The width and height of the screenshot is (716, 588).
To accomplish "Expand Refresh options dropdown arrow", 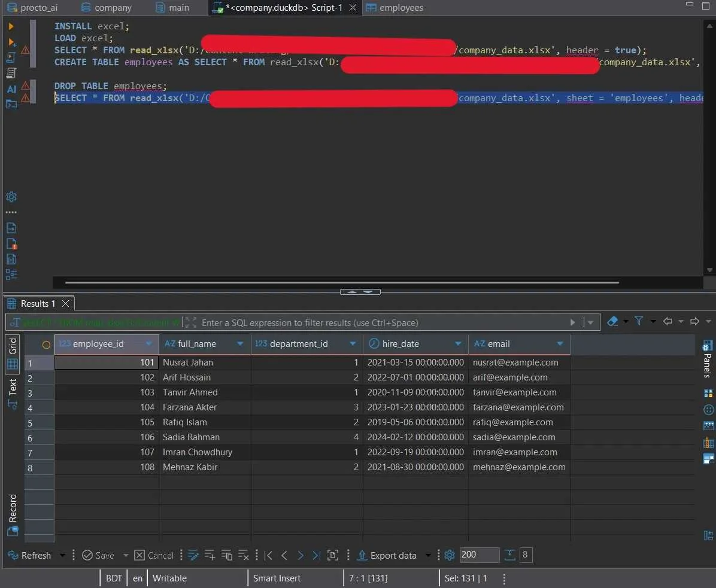I will [62, 555].
